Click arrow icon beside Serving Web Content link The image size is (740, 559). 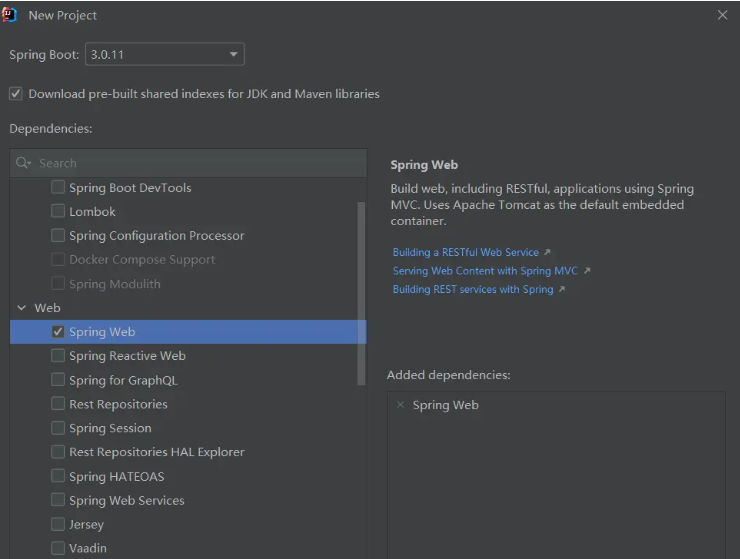(x=587, y=271)
